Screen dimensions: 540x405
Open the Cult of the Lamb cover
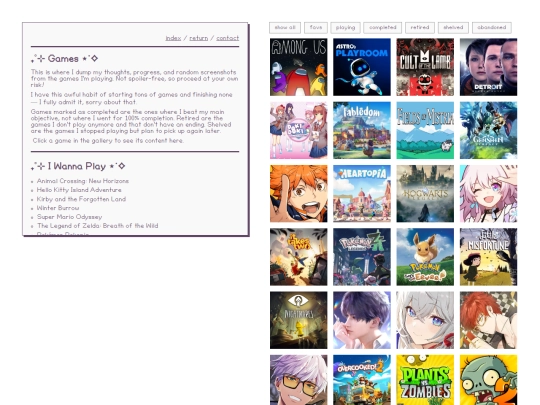click(425, 67)
